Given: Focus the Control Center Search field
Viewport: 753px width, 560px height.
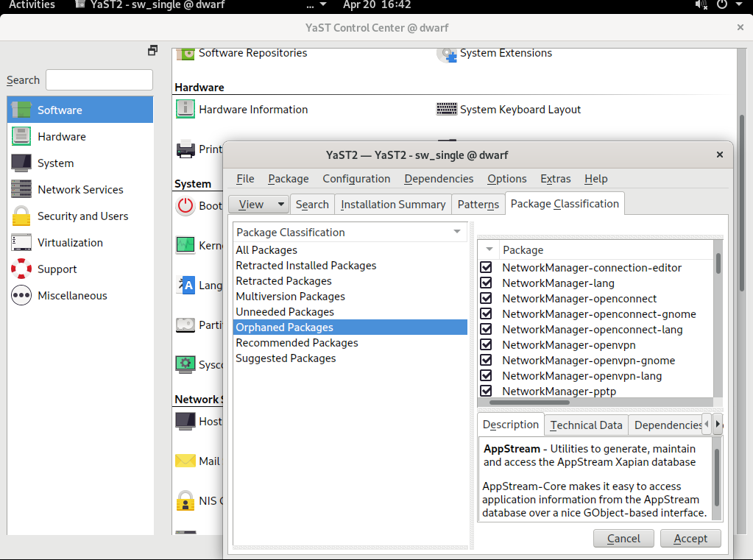Looking at the screenshot, I should click(x=99, y=79).
